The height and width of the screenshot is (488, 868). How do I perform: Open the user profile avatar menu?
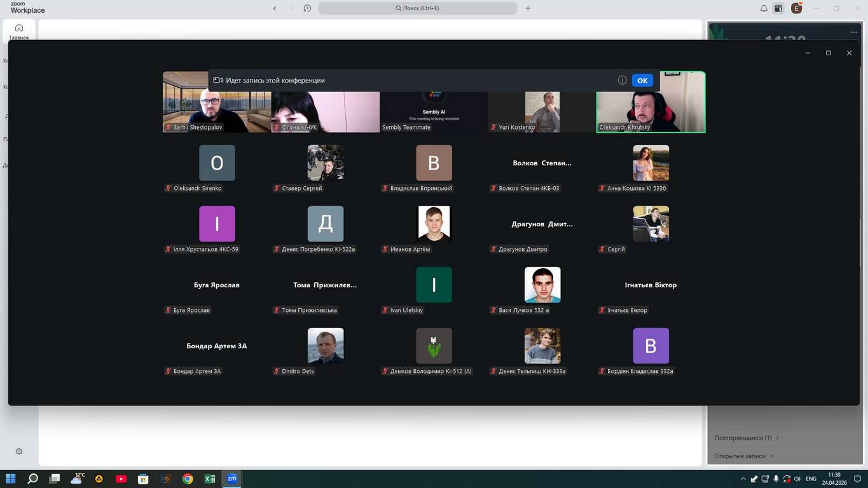(796, 8)
